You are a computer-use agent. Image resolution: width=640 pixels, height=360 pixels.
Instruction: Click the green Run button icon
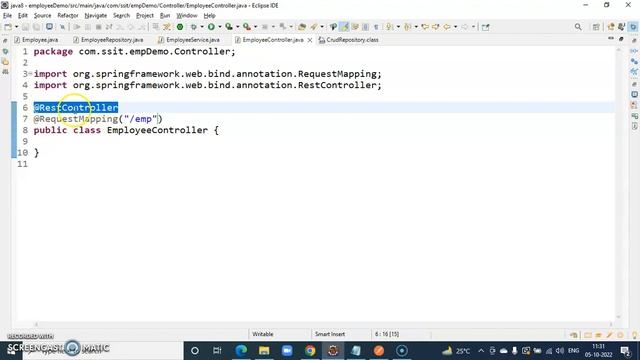pos(211,27)
